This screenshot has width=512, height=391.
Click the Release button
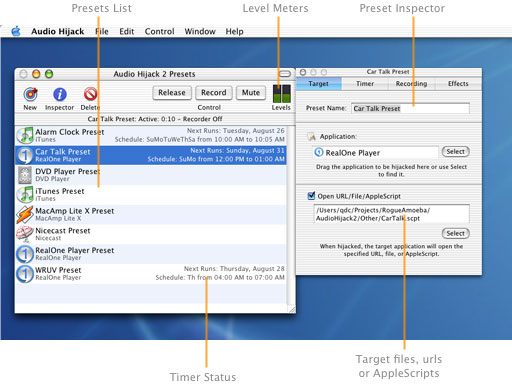point(172,93)
